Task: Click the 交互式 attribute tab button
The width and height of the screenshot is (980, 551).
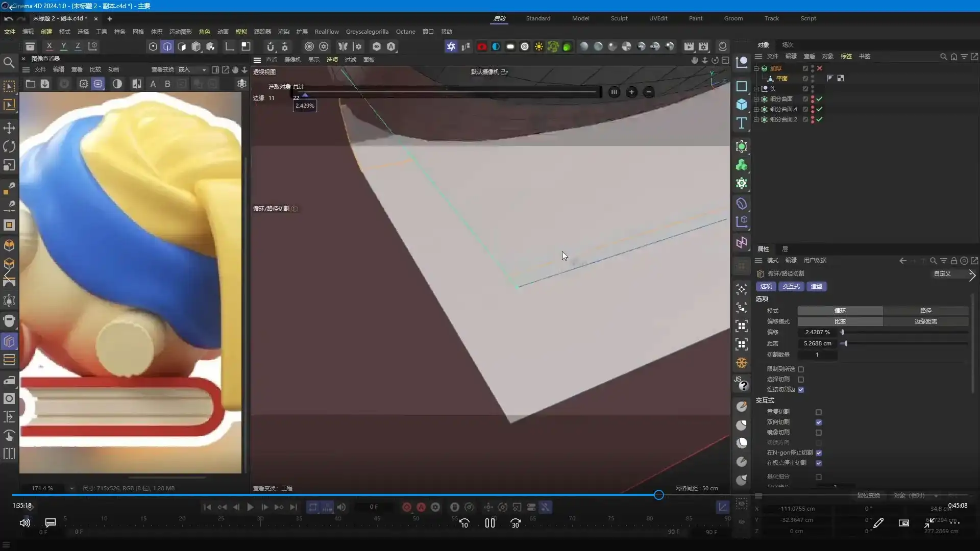Action: click(791, 287)
